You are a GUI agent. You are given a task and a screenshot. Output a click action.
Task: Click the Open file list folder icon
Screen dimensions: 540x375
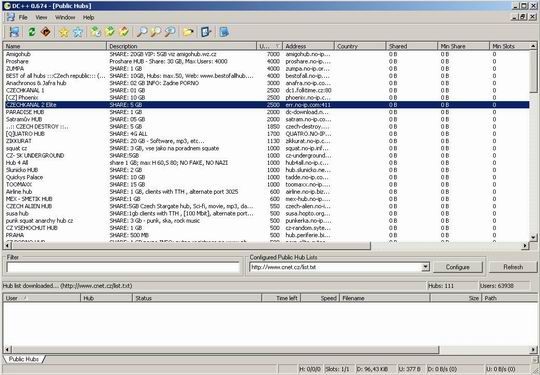[x=188, y=32]
